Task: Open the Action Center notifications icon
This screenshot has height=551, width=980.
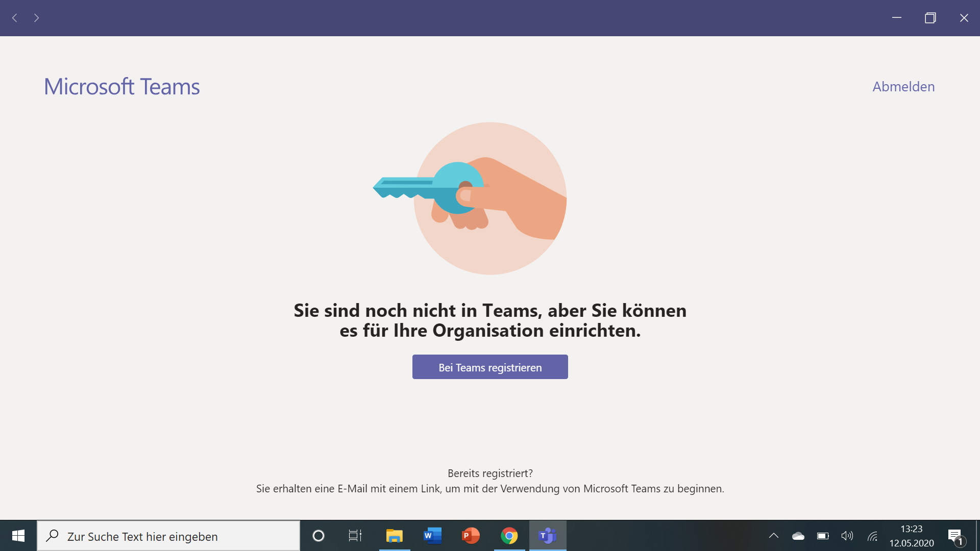Action: (x=956, y=536)
